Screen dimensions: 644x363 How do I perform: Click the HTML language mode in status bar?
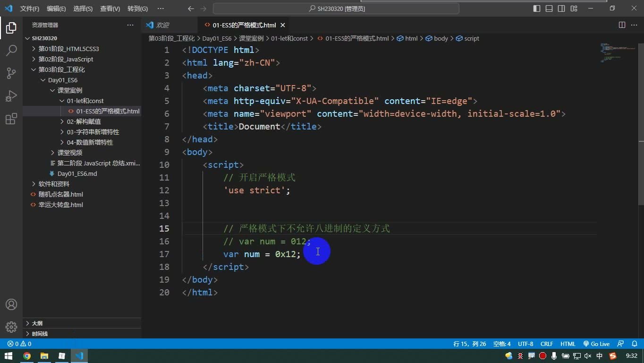568,344
